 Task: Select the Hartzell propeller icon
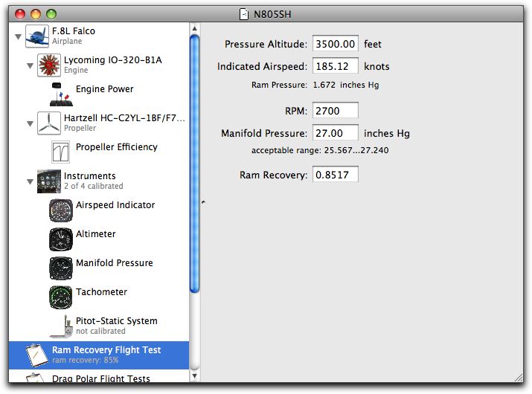pos(49,123)
